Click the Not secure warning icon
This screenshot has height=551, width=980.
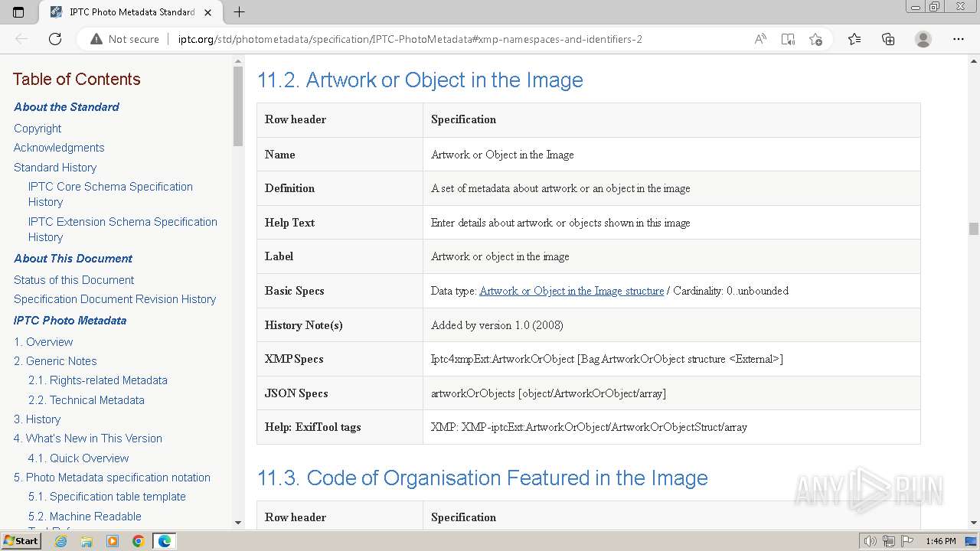[96, 39]
